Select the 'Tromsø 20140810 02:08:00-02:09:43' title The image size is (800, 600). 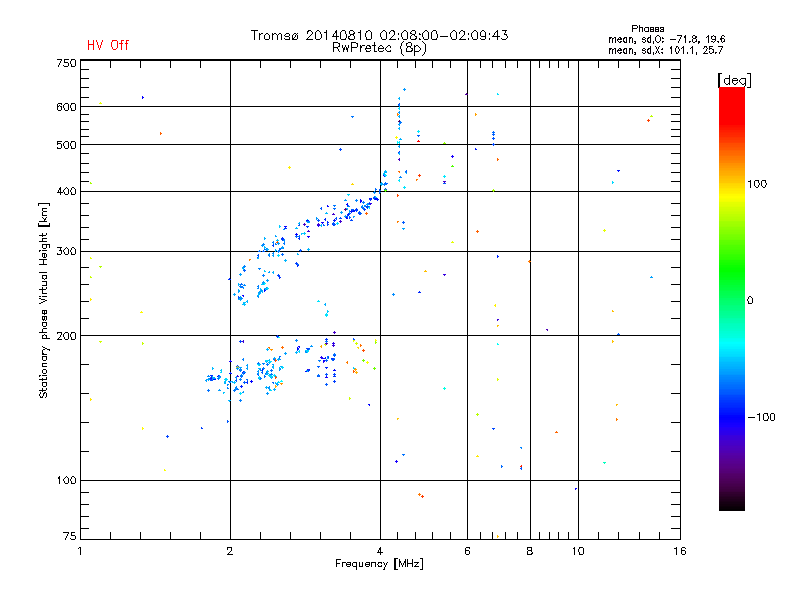(x=379, y=35)
